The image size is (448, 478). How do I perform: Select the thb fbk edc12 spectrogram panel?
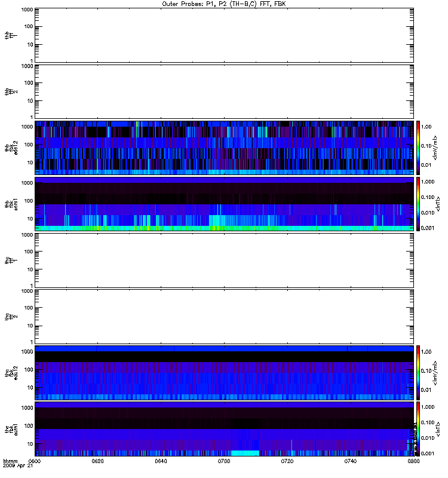click(x=225, y=148)
